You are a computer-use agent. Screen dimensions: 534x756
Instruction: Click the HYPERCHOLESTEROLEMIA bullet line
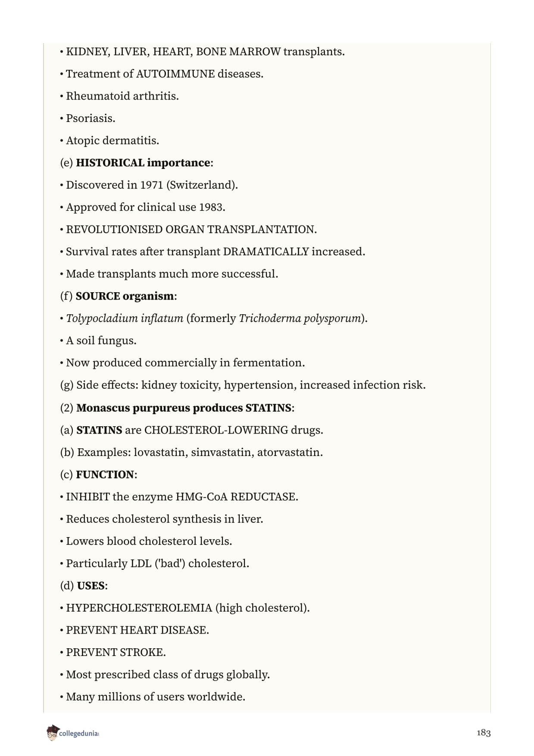[x=185, y=608]
